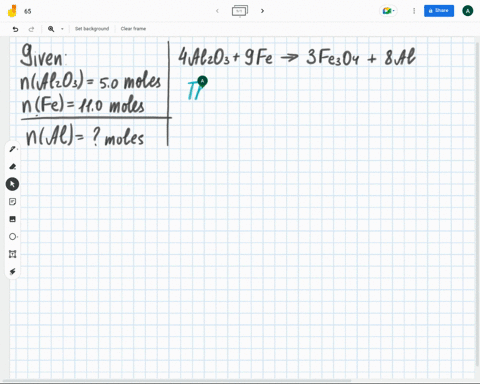This screenshot has width=480, height=384.
Task: Insert an image with Add image tool
Action: (12, 219)
